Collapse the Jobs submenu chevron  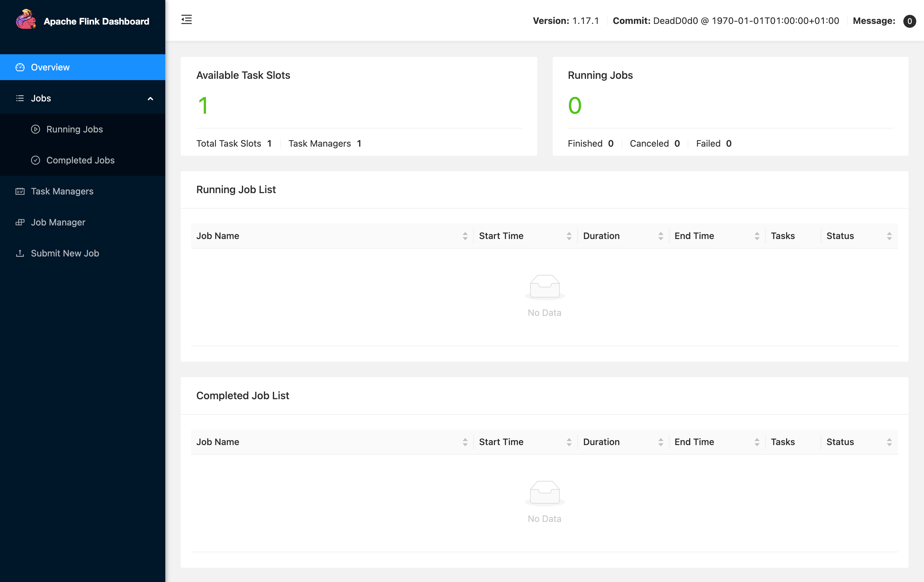[150, 99]
